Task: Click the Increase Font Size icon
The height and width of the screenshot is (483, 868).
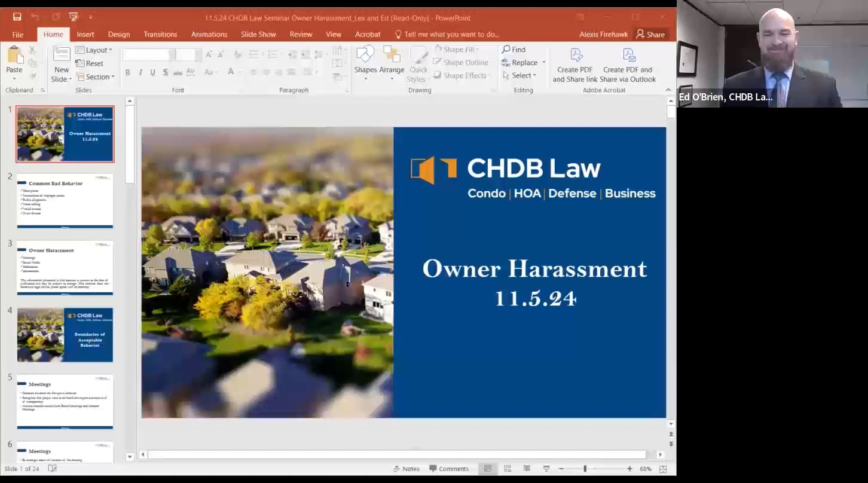Action: (x=209, y=54)
